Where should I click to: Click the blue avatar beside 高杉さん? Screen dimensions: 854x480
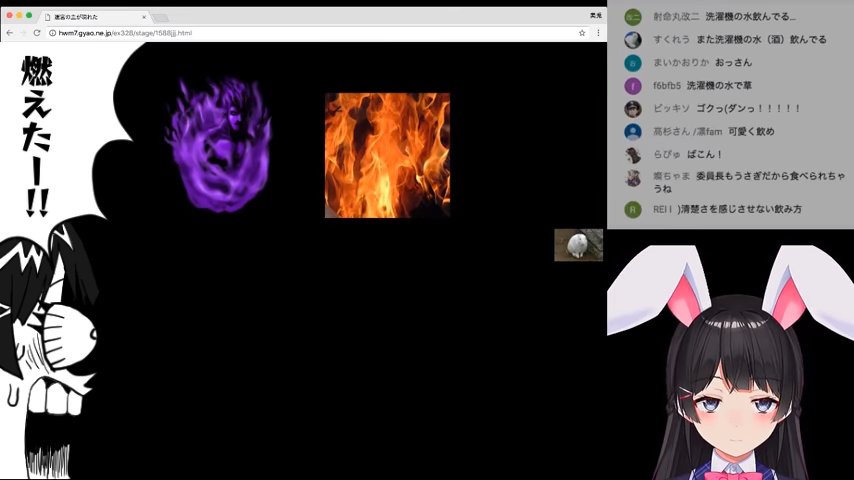[632, 131]
